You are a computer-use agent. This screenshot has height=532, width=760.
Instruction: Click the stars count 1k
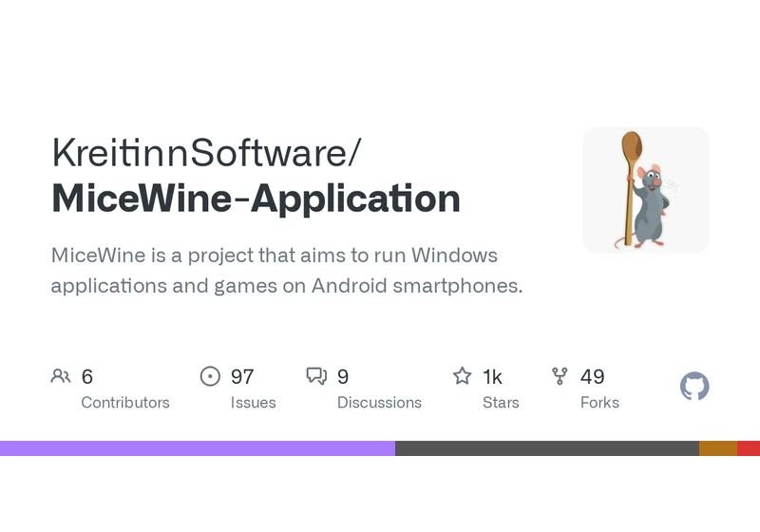point(492,377)
